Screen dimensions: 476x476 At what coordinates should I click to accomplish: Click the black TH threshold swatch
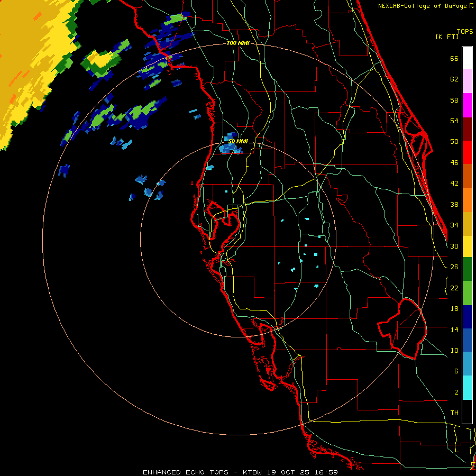[467, 411]
